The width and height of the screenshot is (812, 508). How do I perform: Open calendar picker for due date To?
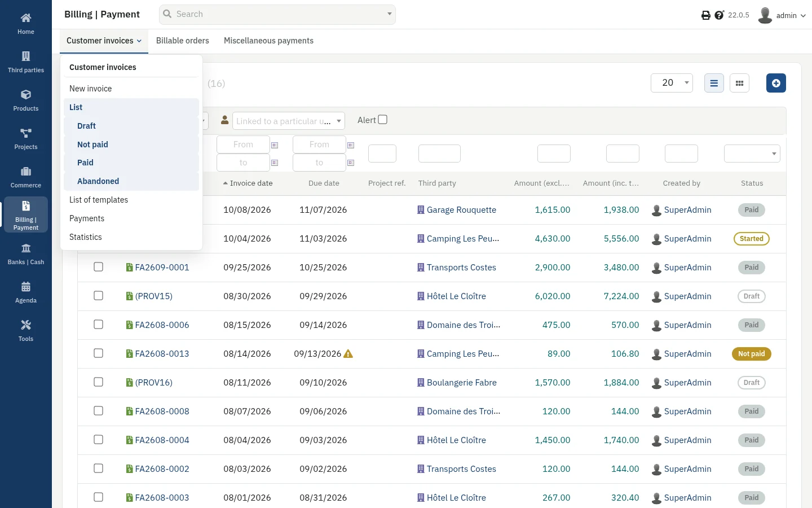pyautogui.click(x=351, y=163)
